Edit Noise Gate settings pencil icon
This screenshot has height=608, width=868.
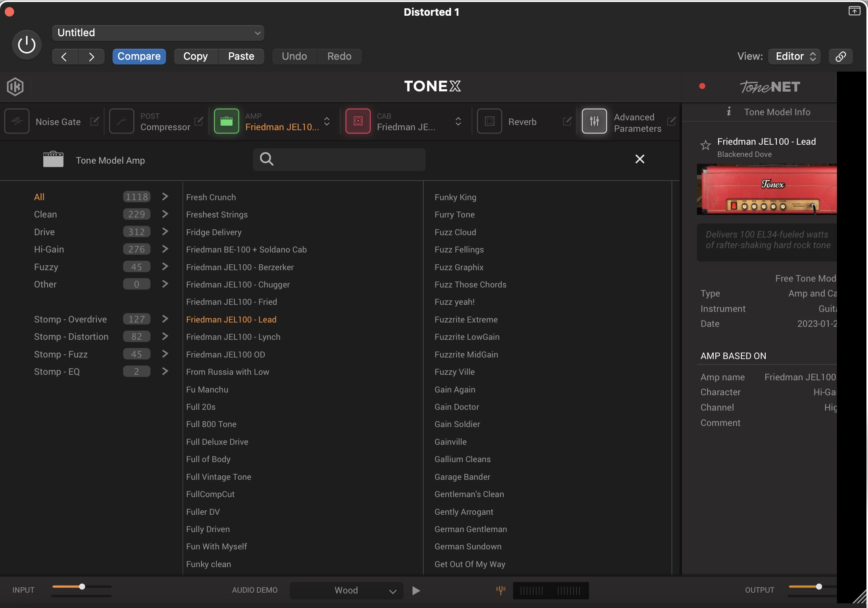pyautogui.click(x=94, y=121)
